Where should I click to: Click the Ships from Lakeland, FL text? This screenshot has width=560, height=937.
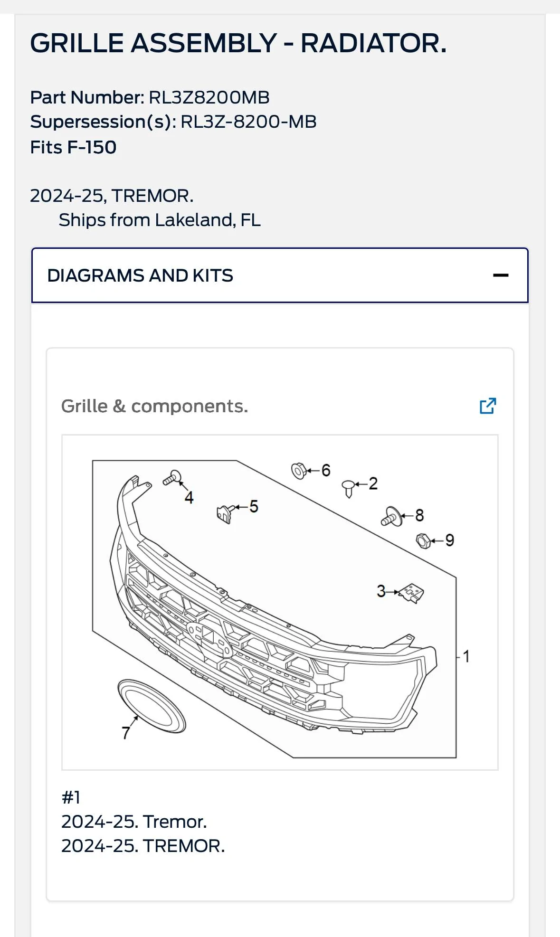[x=160, y=220]
